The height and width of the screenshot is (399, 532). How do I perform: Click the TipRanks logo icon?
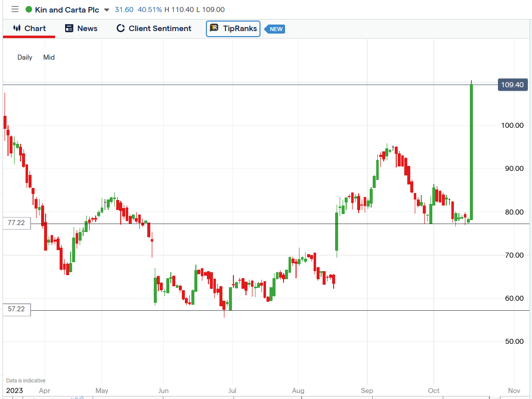click(214, 28)
